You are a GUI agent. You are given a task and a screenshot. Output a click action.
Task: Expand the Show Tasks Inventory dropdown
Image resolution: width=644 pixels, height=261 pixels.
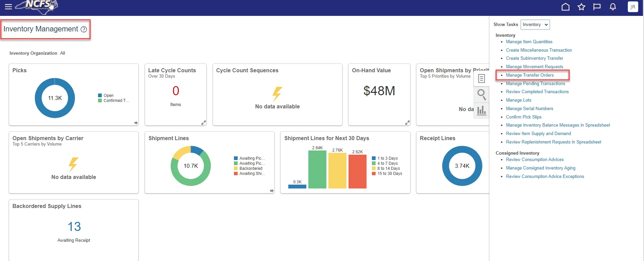(535, 25)
